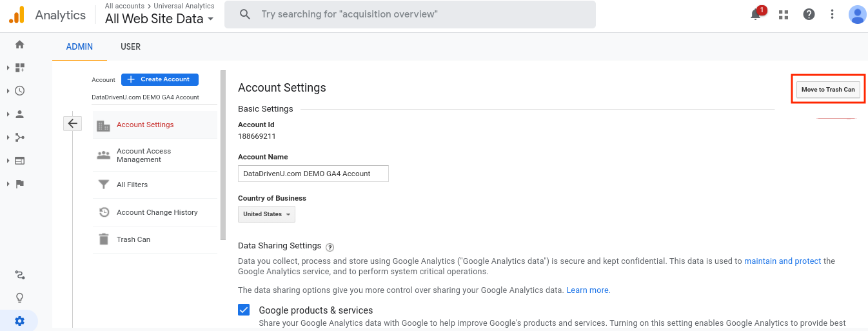The image size is (868, 331).
Task: Open All Filters menu item
Action: tap(155, 185)
